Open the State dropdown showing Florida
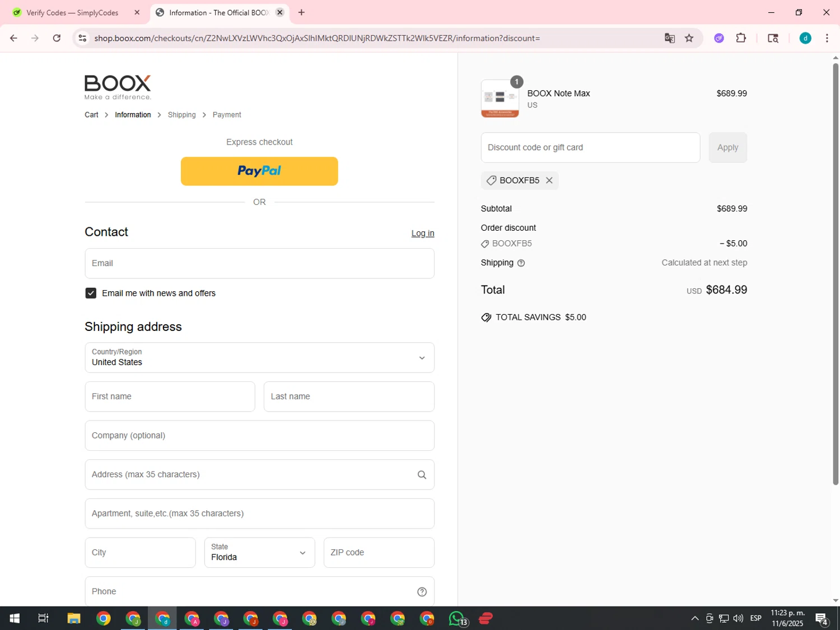Image resolution: width=840 pixels, height=630 pixels. pyautogui.click(x=259, y=553)
